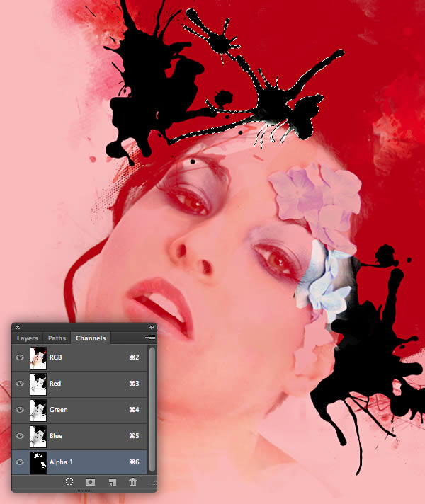Open Channels panel options menu
Image resolution: width=425 pixels, height=504 pixels.
pyautogui.click(x=150, y=338)
